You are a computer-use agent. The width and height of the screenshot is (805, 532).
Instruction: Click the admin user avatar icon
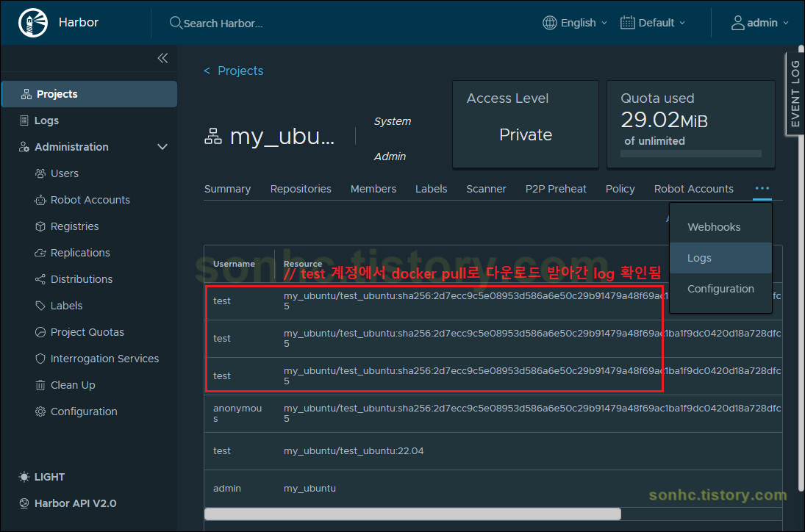738,23
